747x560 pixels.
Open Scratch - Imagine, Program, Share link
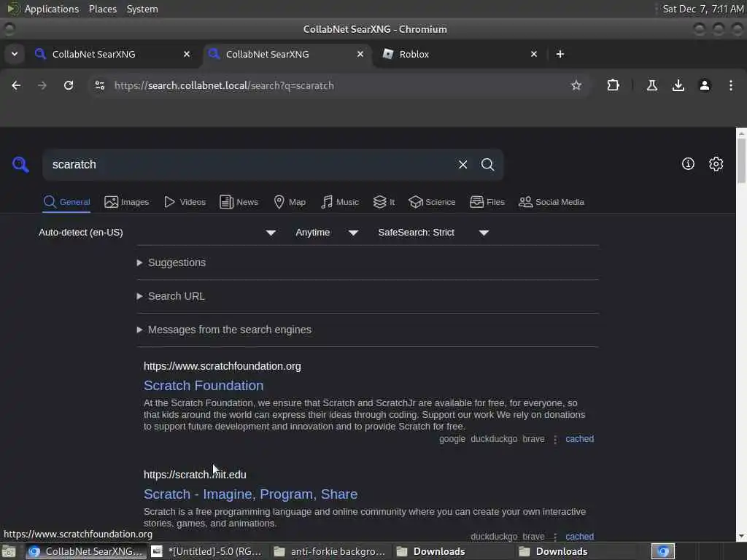pos(251,494)
